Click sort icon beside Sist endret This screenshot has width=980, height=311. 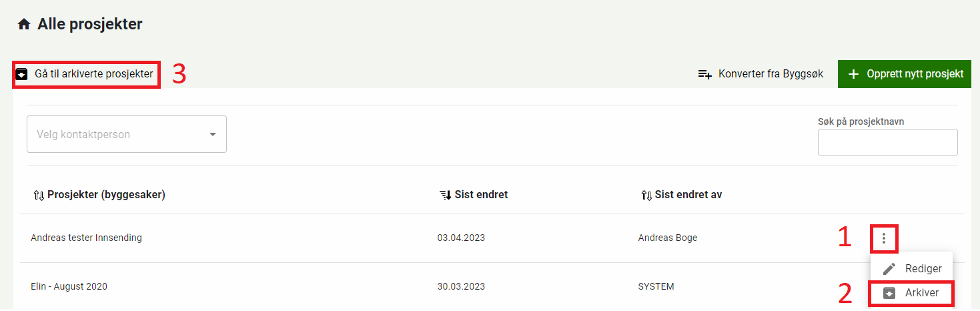pos(445,196)
